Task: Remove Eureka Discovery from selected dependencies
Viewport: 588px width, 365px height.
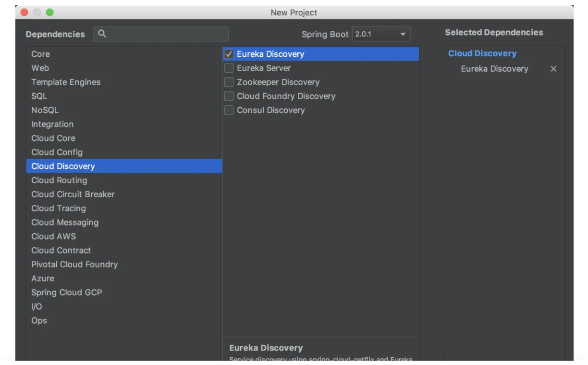Action: click(x=553, y=69)
